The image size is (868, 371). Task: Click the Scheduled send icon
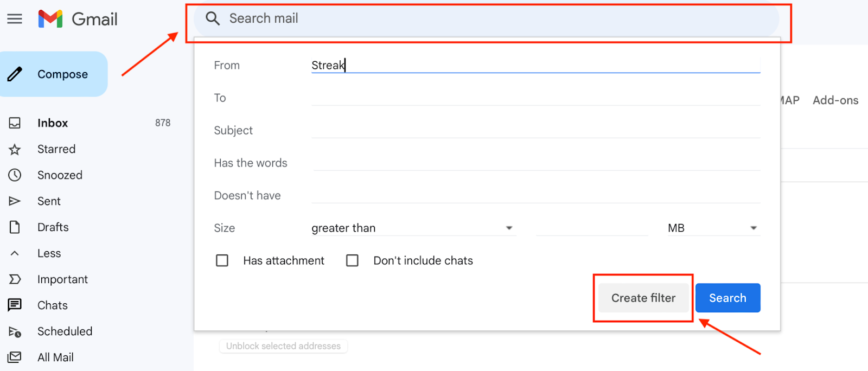tap(15, 331)
